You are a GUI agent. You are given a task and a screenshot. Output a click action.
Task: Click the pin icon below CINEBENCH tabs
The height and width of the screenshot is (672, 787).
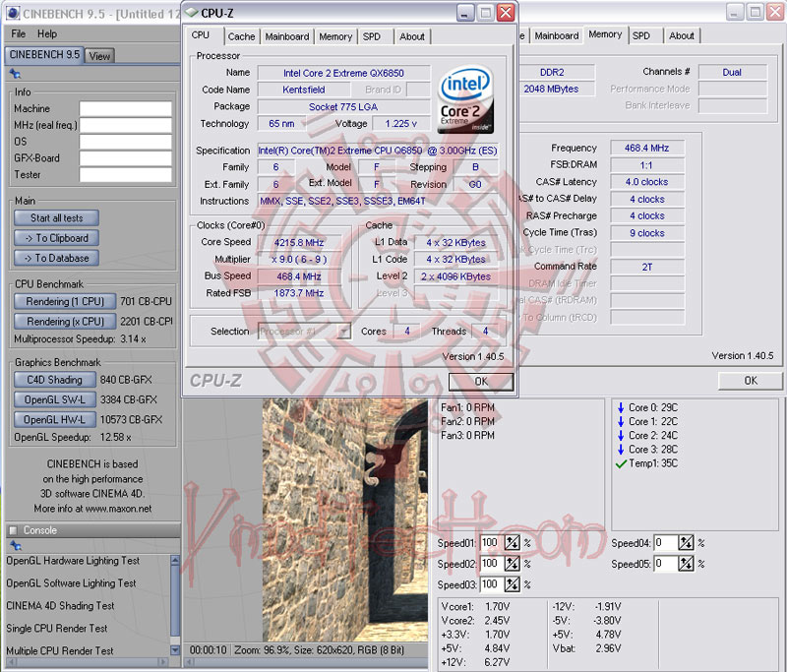(15, 74)
